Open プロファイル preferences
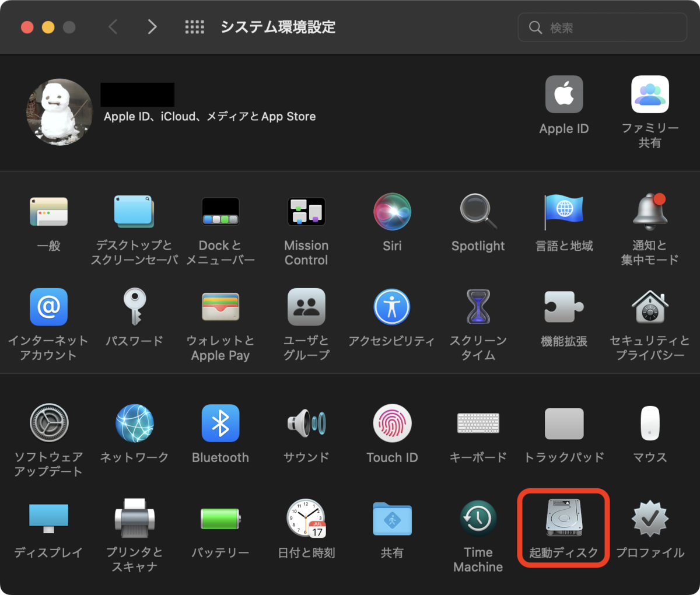The image size is (700, 595). [650, 519]
